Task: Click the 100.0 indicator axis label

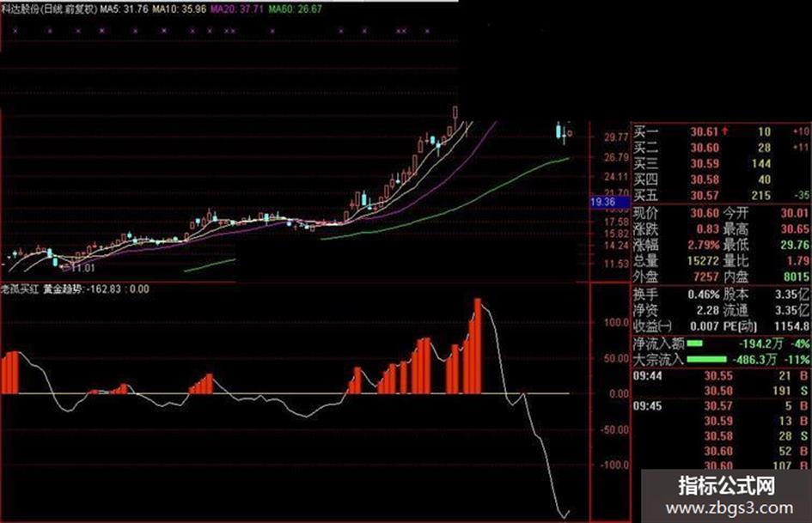Action: (x=616, y=323)
